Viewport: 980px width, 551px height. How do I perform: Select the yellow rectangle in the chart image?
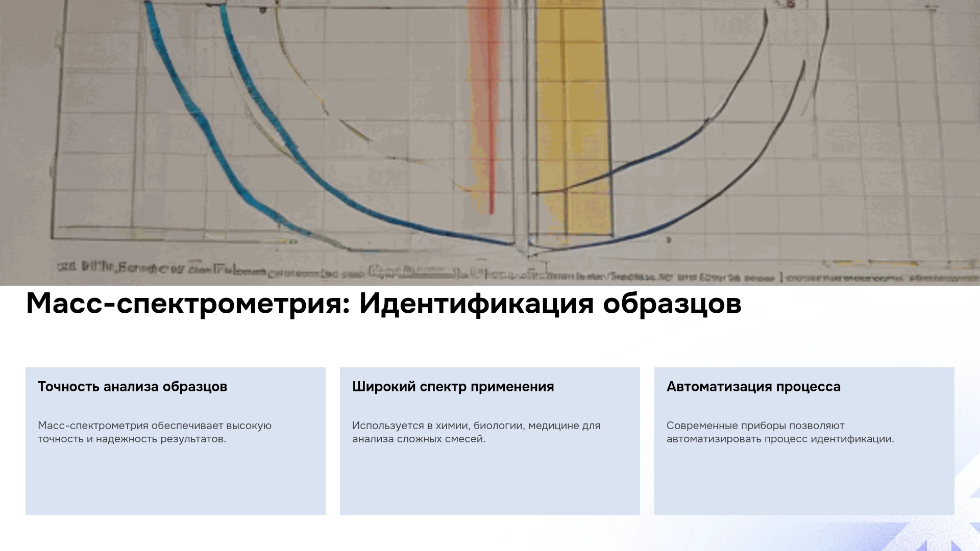tap(574, 117)
